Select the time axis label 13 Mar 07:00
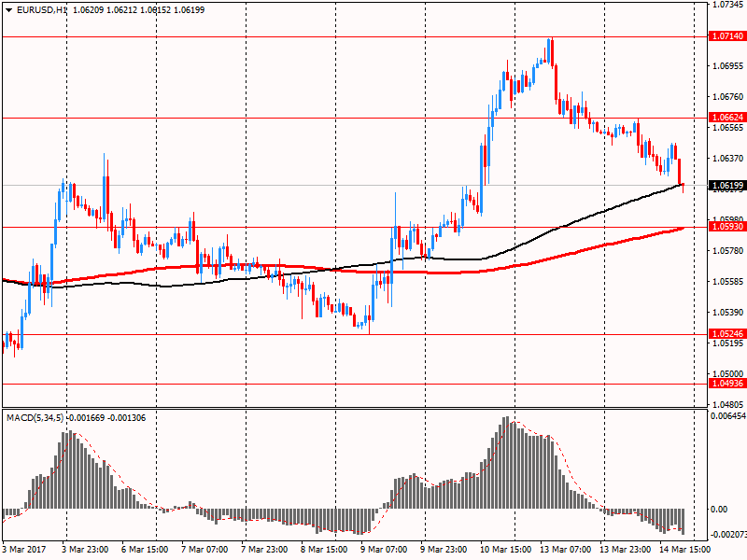The image size is (747, 560). 565,549
